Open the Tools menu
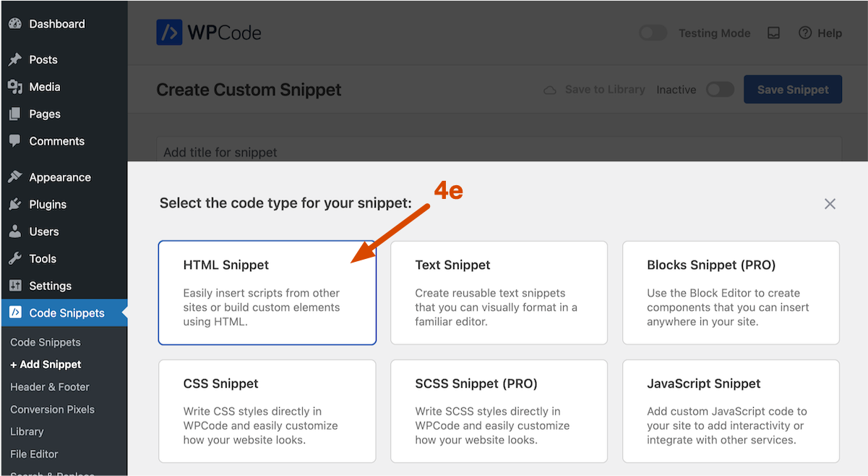 click(x=43, y=258)
